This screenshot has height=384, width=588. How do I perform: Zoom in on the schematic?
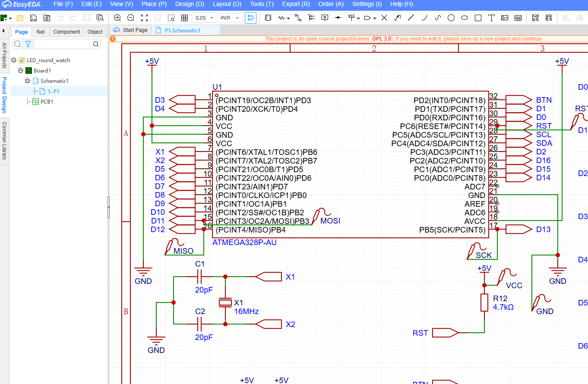[x=117, y=18]
